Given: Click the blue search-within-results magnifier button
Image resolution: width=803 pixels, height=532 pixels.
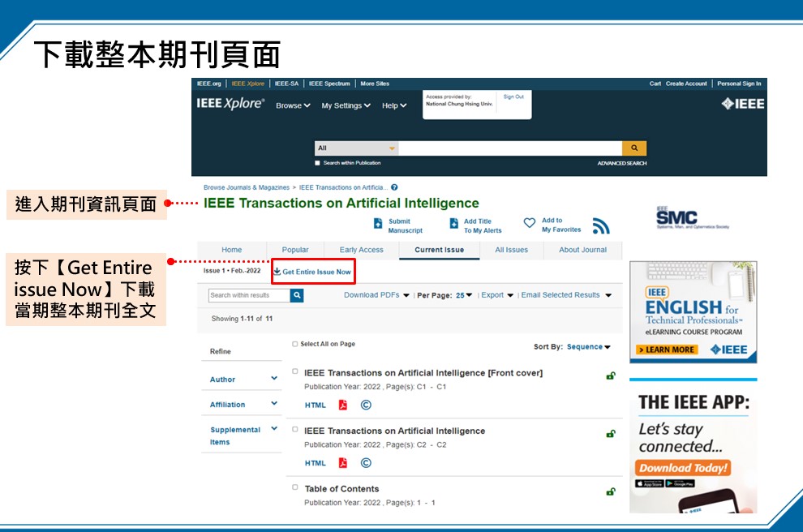Looking at the screenshot, I should click(297, 295).
